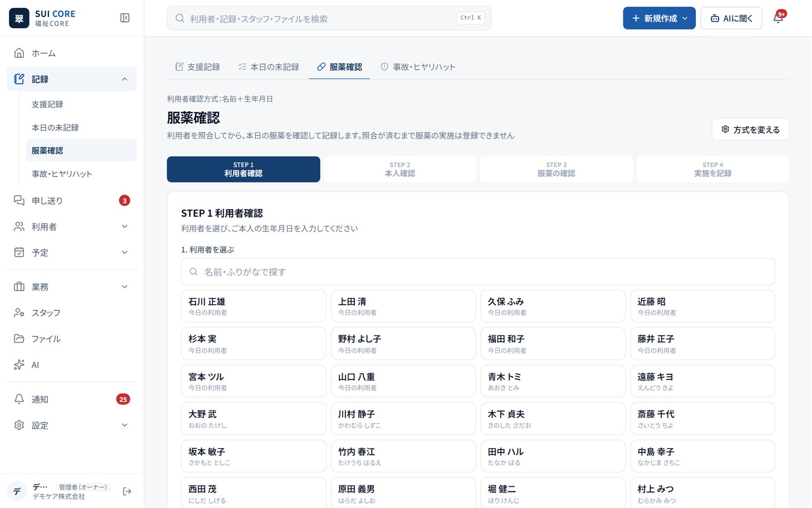Viewport: 812px width, 508px height.
Task: Select user 野村 よし子
Action: pyautogui.click(x=403, y=343)
